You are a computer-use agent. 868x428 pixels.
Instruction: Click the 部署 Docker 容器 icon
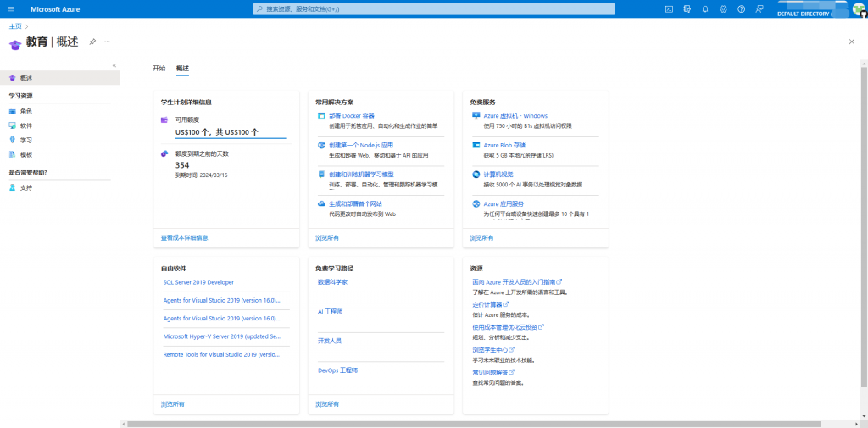(321, 116)
